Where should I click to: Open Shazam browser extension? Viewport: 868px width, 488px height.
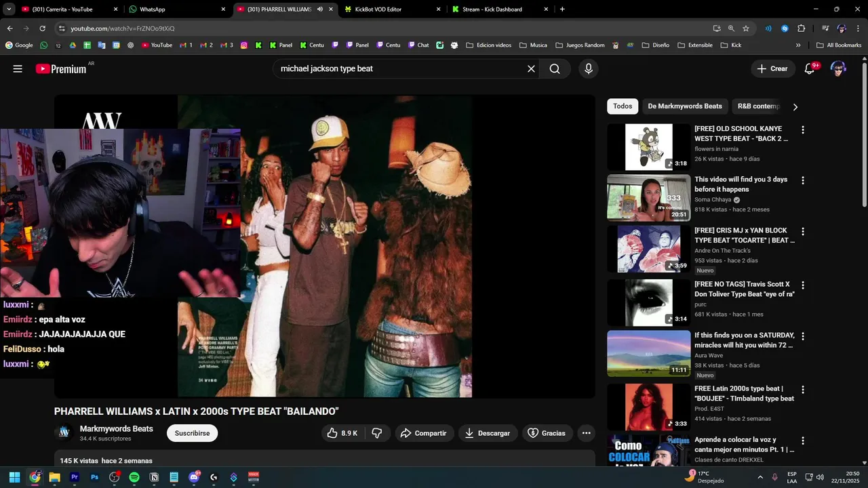pos(785,28)
